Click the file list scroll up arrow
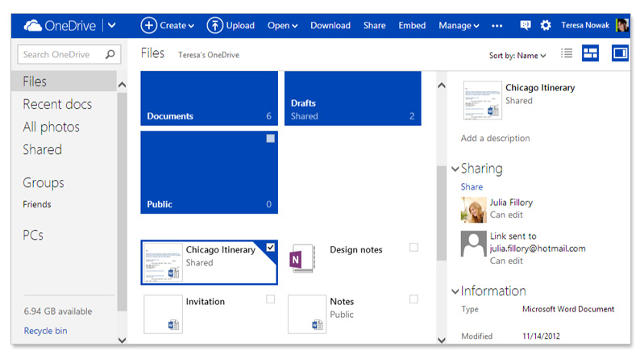The width and height of the screenshot is (644, 355). 442,86
